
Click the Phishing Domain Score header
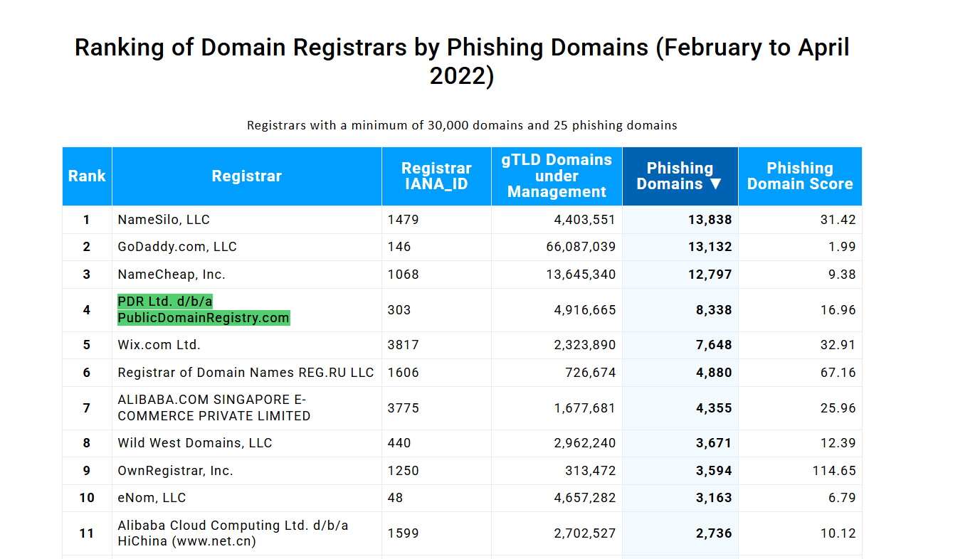800,176
